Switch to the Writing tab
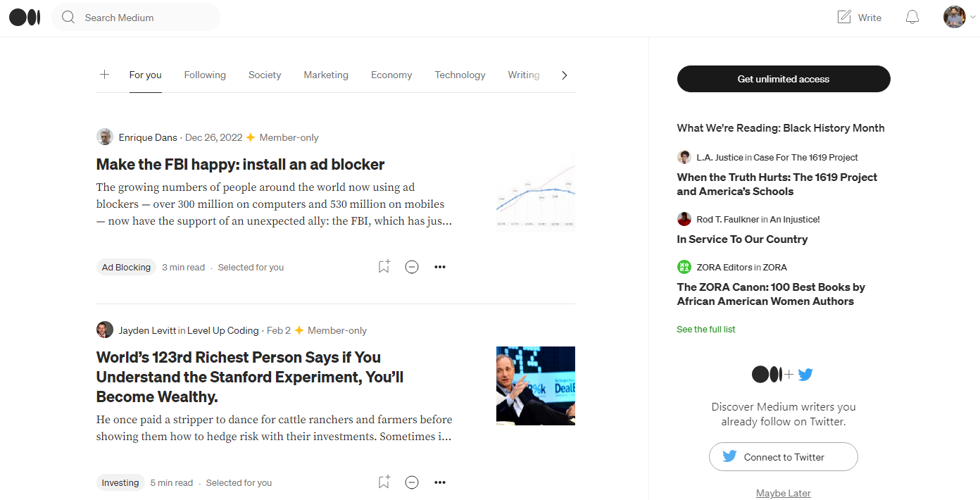Screen dimensions: 980x500 pos(524,75)
